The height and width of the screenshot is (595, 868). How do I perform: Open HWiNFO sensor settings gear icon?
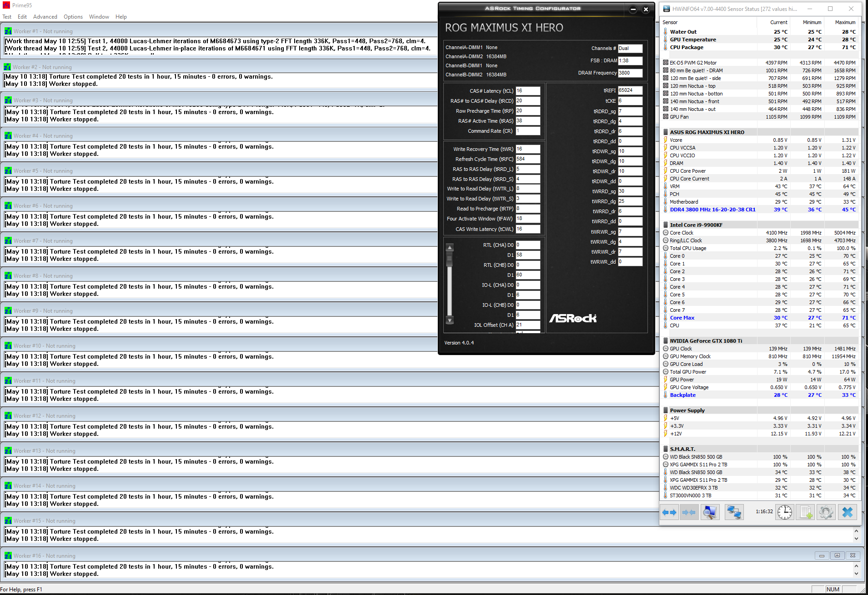pos(826,512)
